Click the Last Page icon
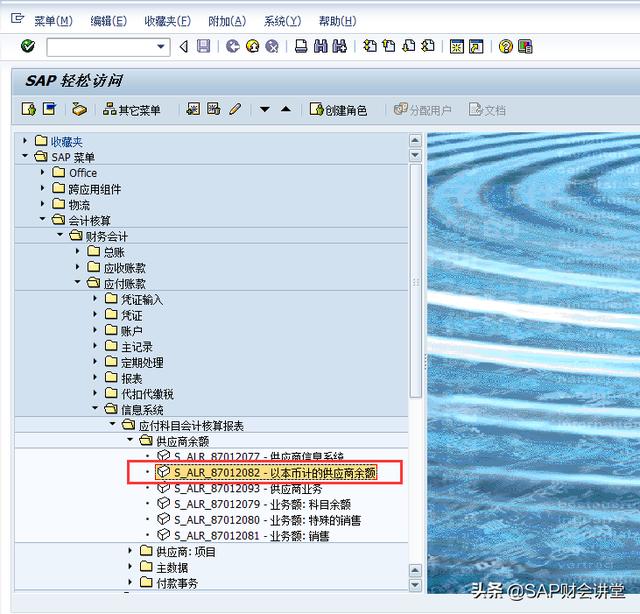This screenshot has width=640, height=614. (x=428, y=46)
